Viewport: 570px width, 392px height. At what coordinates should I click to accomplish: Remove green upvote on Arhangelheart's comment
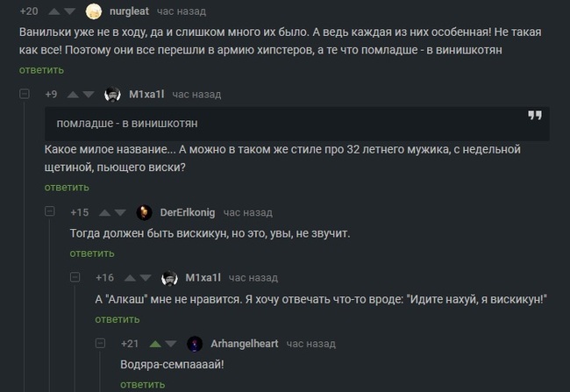[155, 343]
